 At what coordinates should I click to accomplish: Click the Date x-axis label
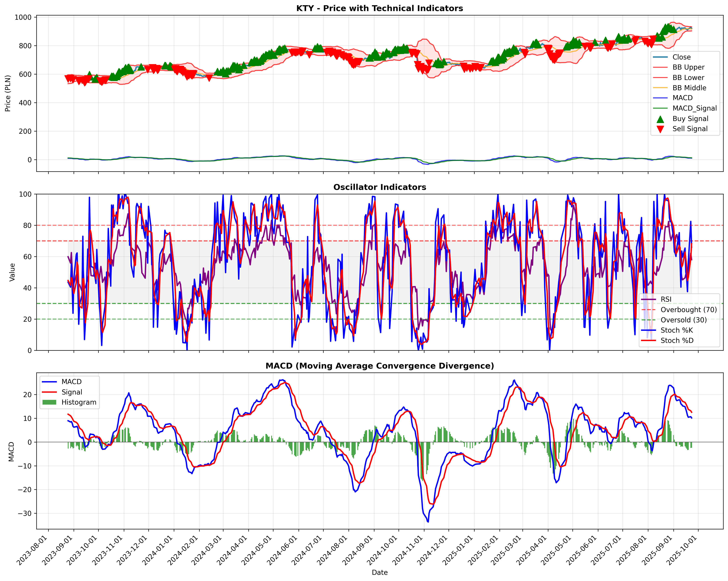coord(379,573)
